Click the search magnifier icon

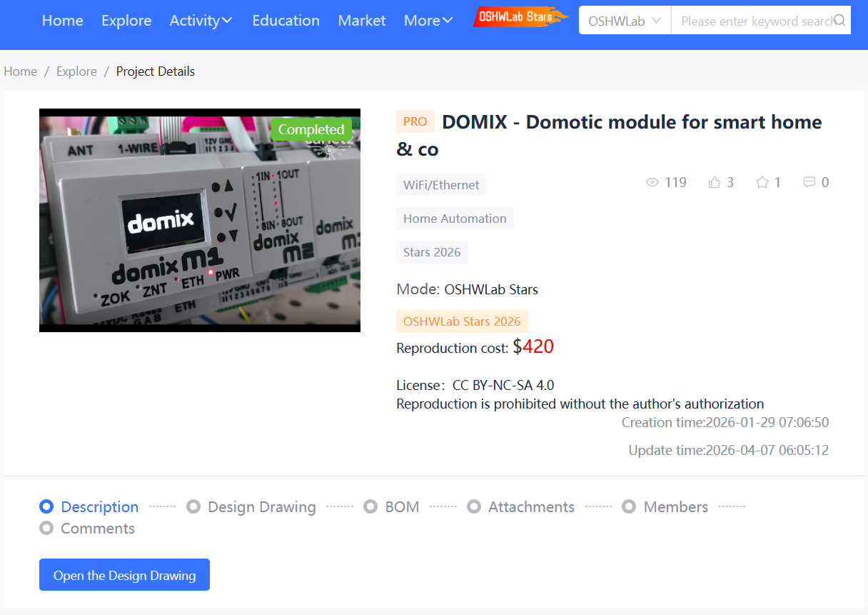tap(839, 21)
